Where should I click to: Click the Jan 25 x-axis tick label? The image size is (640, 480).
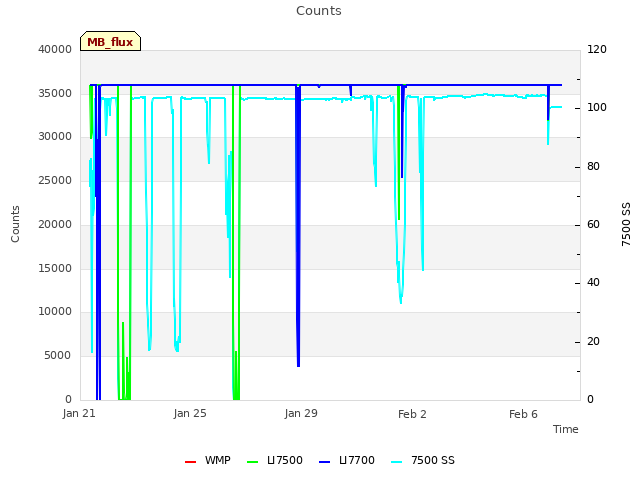tap(190, 413)
